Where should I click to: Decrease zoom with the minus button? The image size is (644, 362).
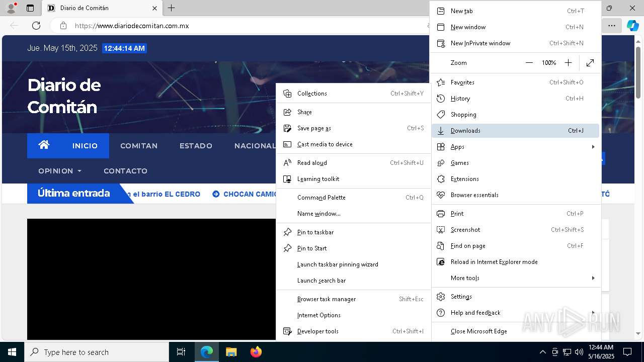click(529, 63)
